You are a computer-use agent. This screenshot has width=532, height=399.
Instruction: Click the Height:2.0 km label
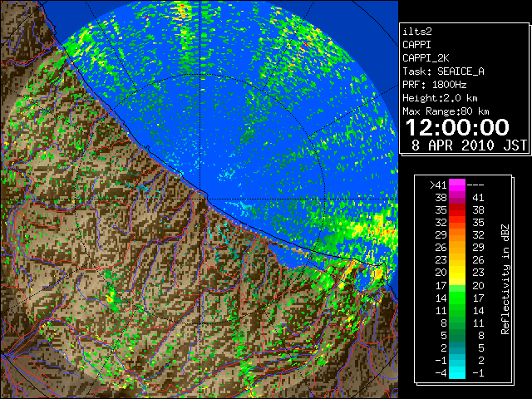(x=440, y=98)
